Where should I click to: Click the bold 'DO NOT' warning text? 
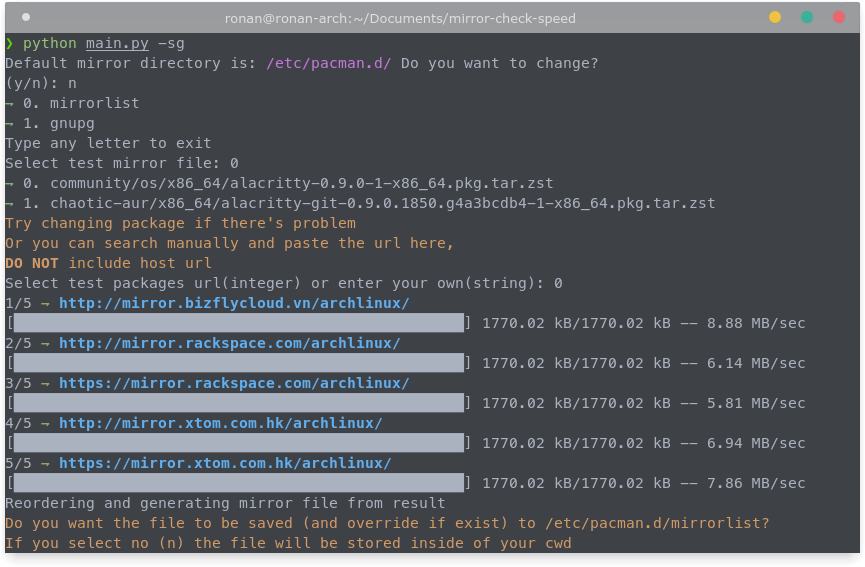coord(32,263)
